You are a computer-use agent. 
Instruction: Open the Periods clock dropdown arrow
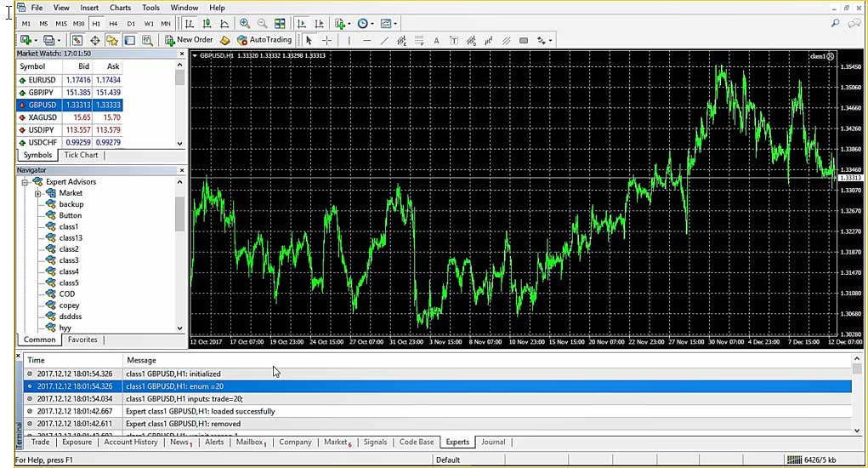372,24
